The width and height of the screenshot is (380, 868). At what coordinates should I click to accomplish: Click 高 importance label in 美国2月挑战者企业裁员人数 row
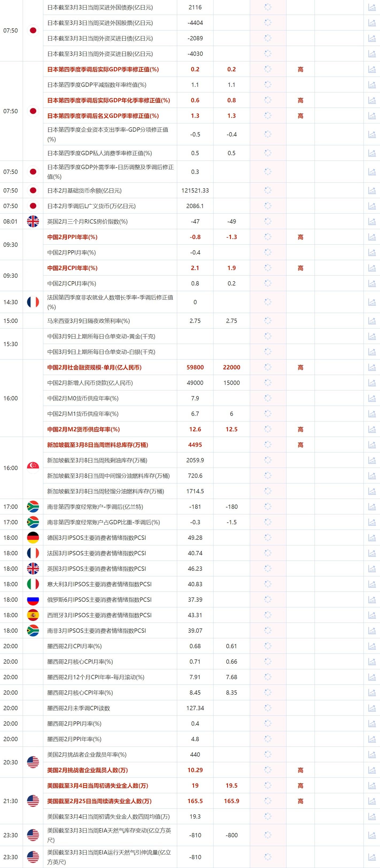pos(300,770)
